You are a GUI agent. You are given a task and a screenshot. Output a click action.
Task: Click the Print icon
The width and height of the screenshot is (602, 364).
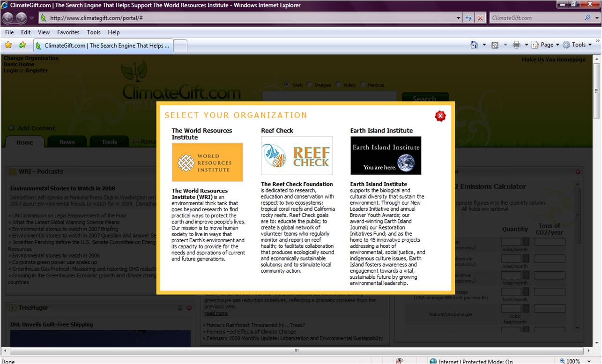[x=516, y=45]
